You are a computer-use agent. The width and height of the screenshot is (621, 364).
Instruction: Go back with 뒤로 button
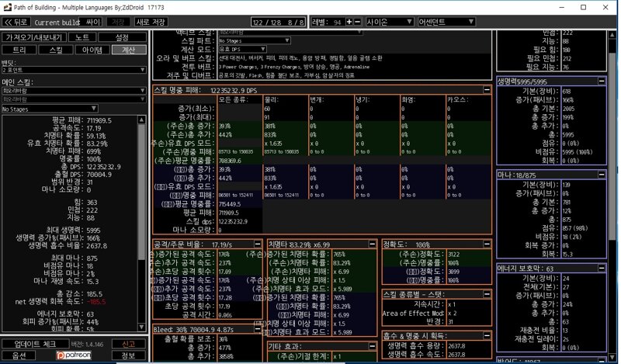coord(16,22)
